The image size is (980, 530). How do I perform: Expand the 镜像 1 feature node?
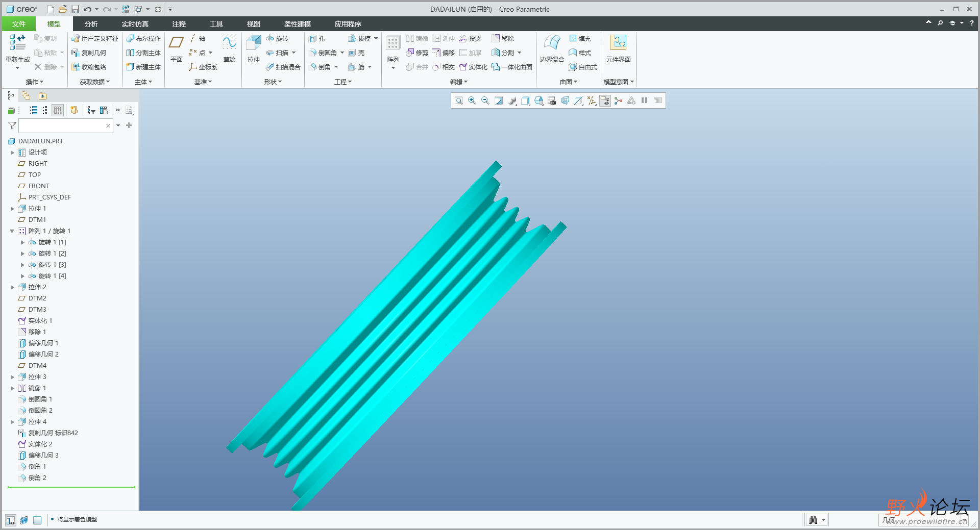12,388
